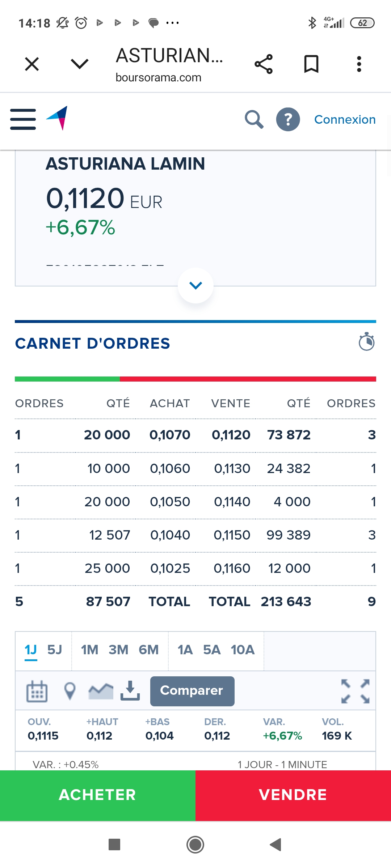This screenshot has height=868, width=391.
Task: Select the 1M chart period
Action: (89, 650)
